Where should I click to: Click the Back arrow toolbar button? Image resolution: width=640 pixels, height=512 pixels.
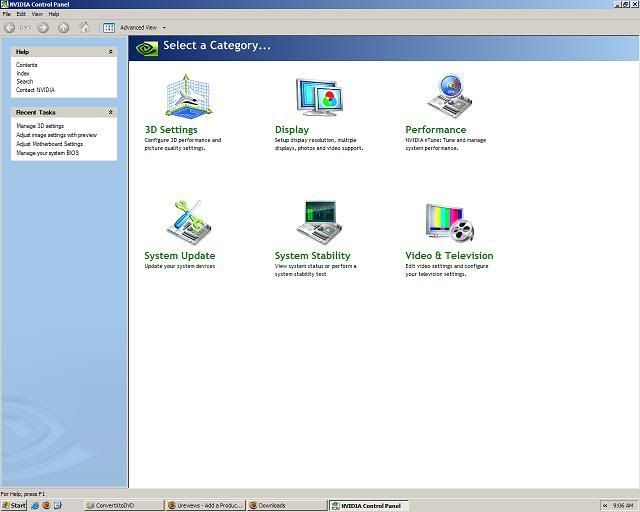point(10,28)
